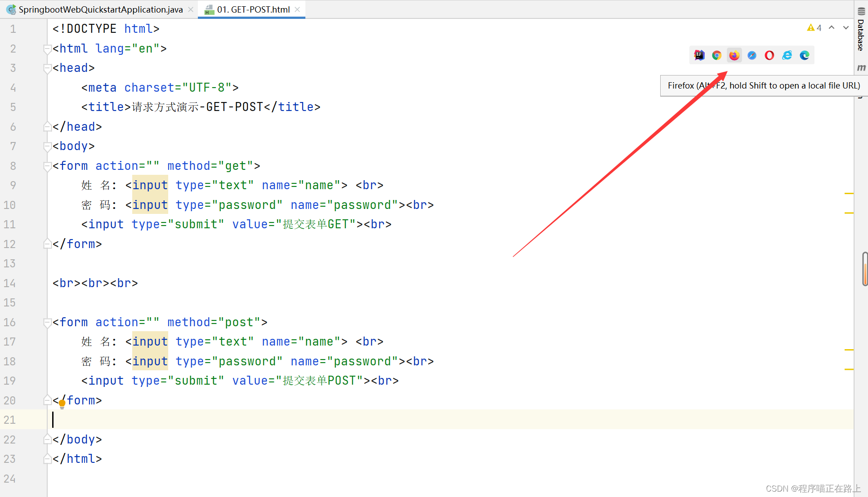Click the intention lightbulb on line 20
The image size is (868, 497).
coord(62,404)
